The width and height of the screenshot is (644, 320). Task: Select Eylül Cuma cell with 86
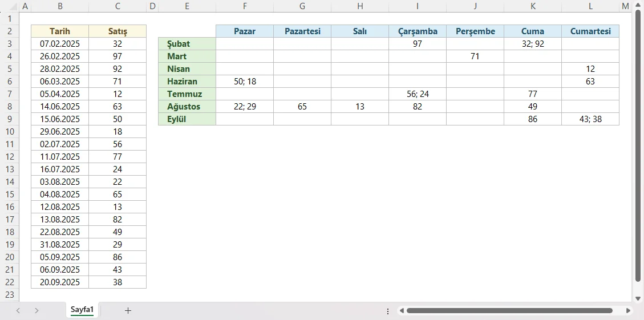point(533,119)
